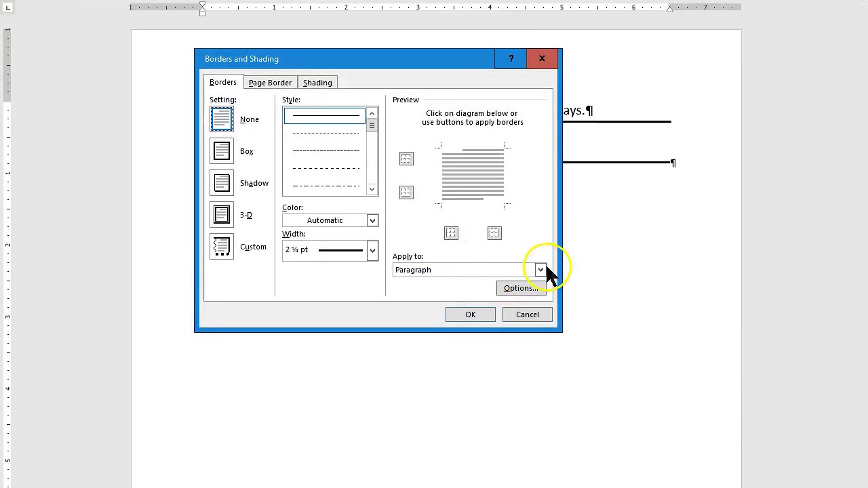Screen dimensions: 868x488
Task: Confirm with the OK button
Action: tap(470, 314)
